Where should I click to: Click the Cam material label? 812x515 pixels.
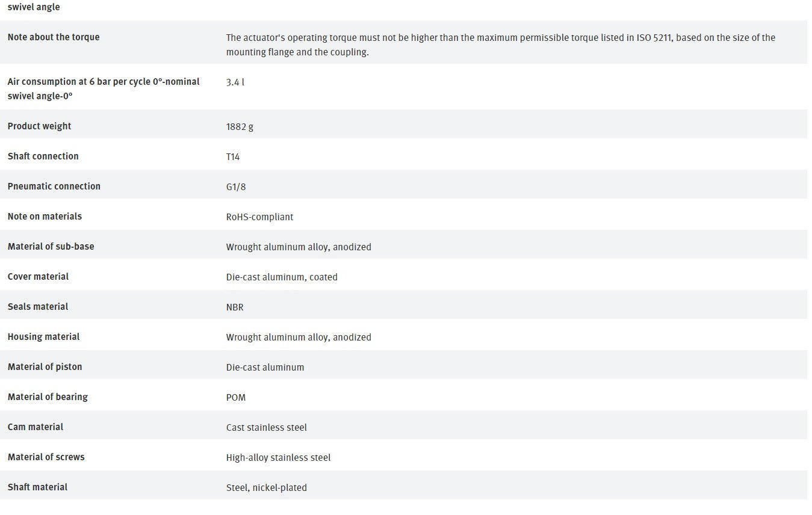click(x=36, y=427)
